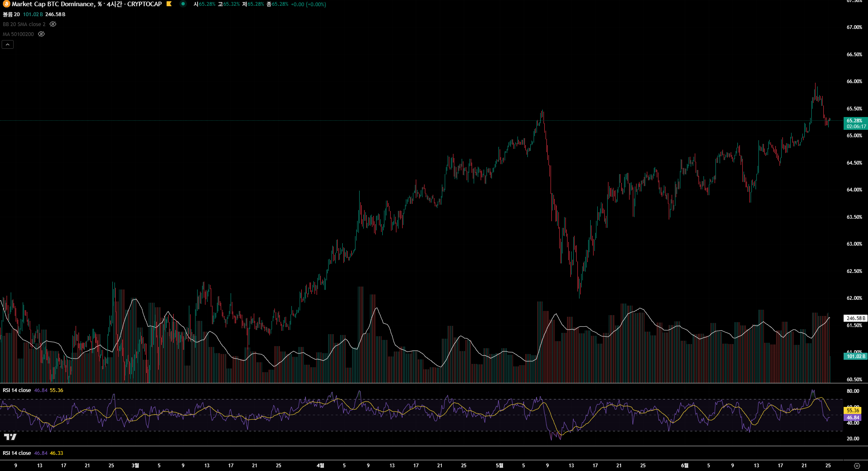The image size is (868, 471).
Task: Click the current price label 65.28%
Action: [854, 121]
